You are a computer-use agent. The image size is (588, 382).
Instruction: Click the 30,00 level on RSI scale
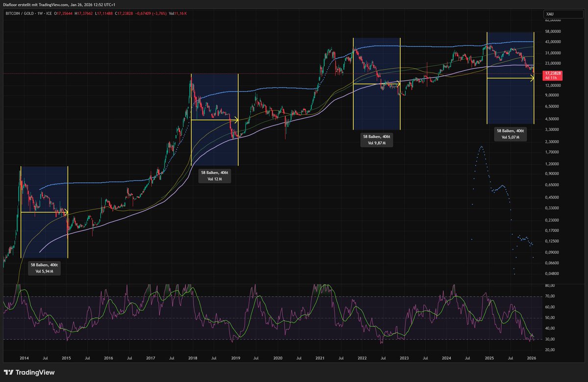coord(550,339)
